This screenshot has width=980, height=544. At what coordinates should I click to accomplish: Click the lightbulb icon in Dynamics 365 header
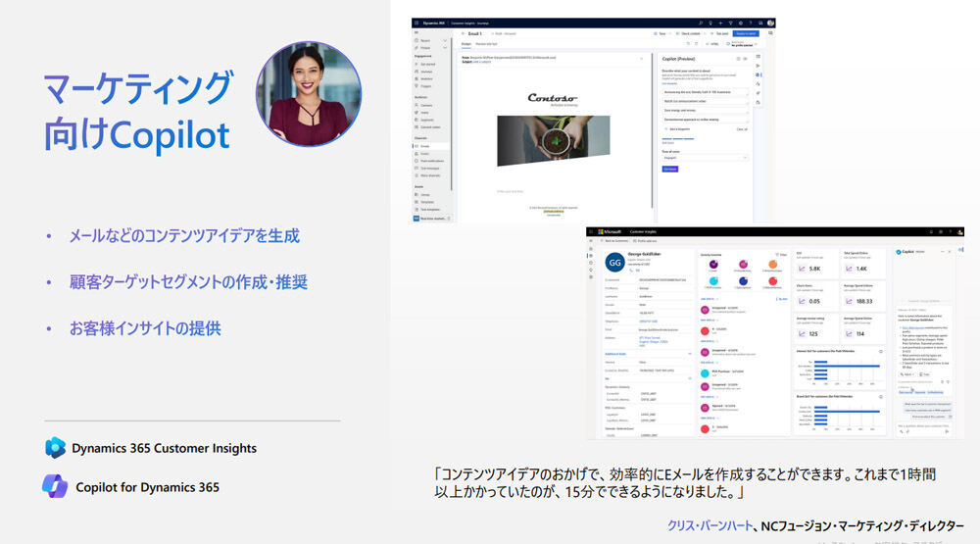point(710,24)
